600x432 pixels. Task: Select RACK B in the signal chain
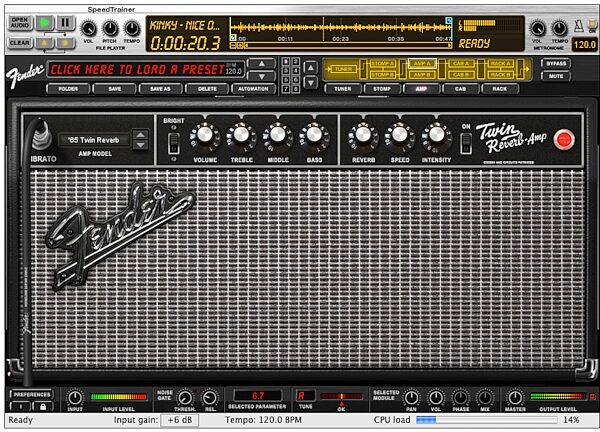[501, 75]
